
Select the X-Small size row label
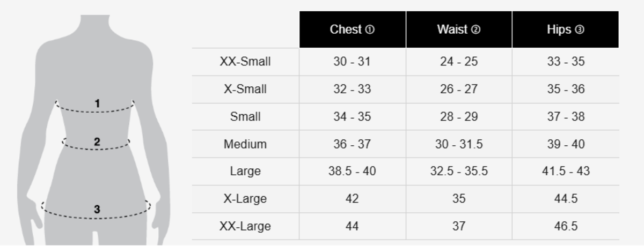[245, 89]
